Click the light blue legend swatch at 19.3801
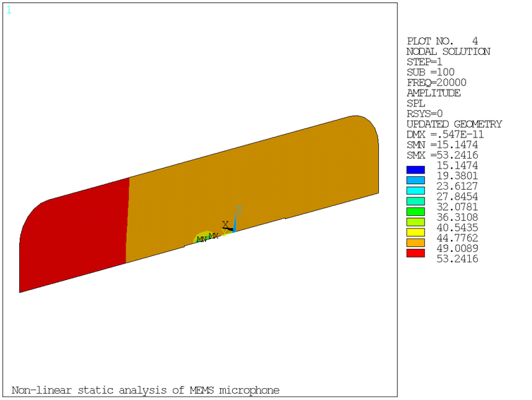532x400 pixels. pyautogui.click(x=416, y=180)
